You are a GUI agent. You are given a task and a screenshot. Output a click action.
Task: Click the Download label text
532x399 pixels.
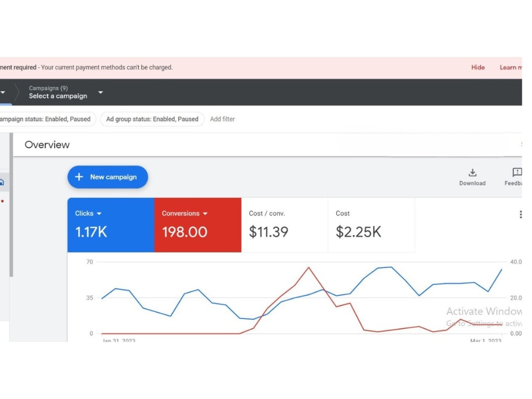(472, 183)
